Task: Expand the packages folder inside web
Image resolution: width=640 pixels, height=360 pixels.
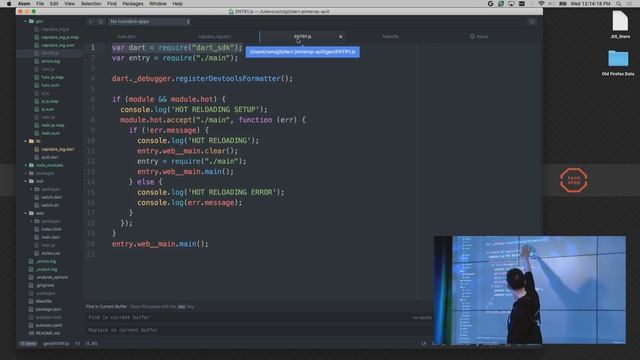Action: pyautogui.click(x=31, y=221)
